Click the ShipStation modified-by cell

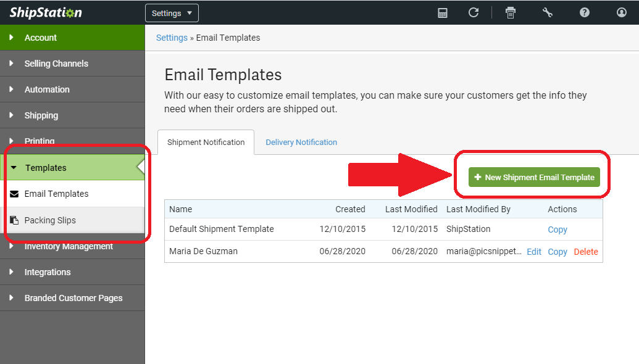[468, 229]
